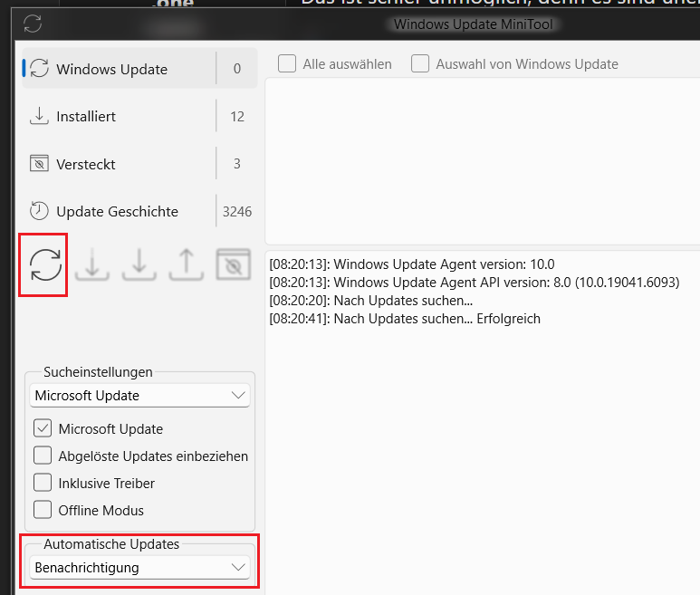The width and height of the screenshot is (700, 595).
Task: Click the sync icon beside Windows Update
Action: click(x=39, y=69)
